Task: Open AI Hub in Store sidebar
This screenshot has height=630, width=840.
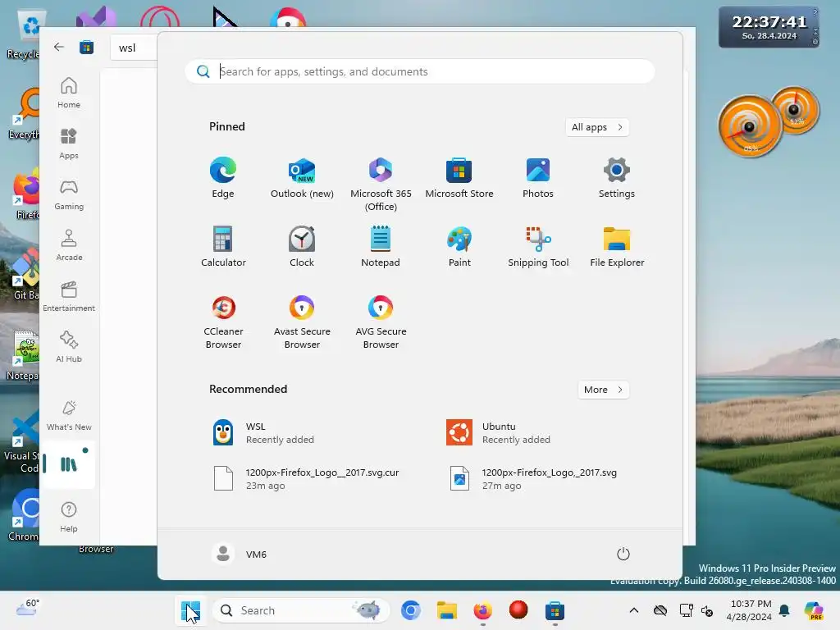Action: (x=69, y=347)
